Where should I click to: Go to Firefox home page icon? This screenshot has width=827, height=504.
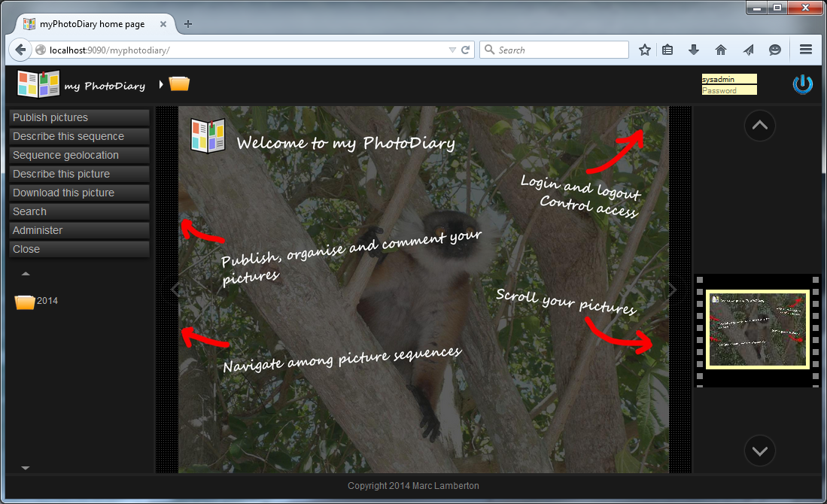(x=721, y=50)
